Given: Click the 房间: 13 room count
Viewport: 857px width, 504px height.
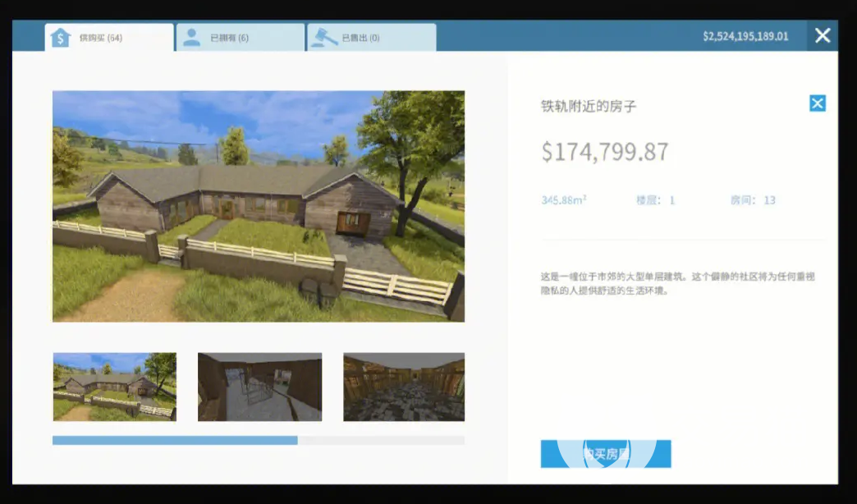Looking at the screenshot, I should tap(752, 200).
